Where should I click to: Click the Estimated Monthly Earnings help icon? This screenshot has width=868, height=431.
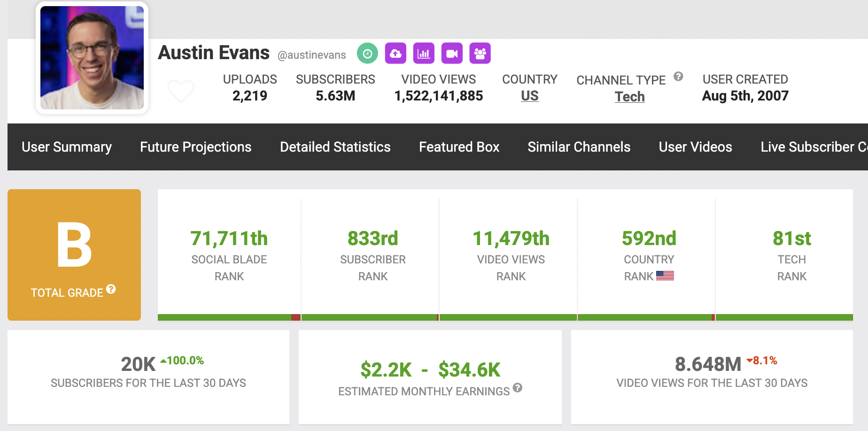pyautogui.click(x=518, y=388)
